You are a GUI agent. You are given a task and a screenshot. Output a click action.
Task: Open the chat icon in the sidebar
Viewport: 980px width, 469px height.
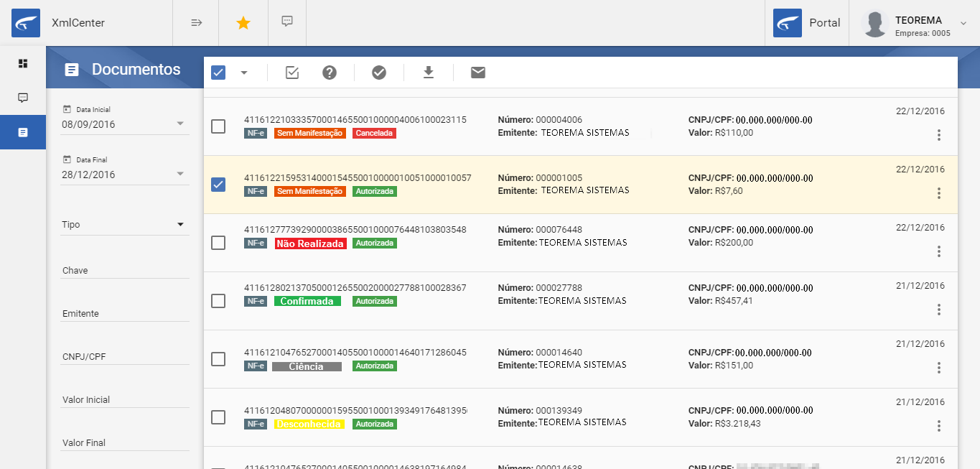click(23, 98)
